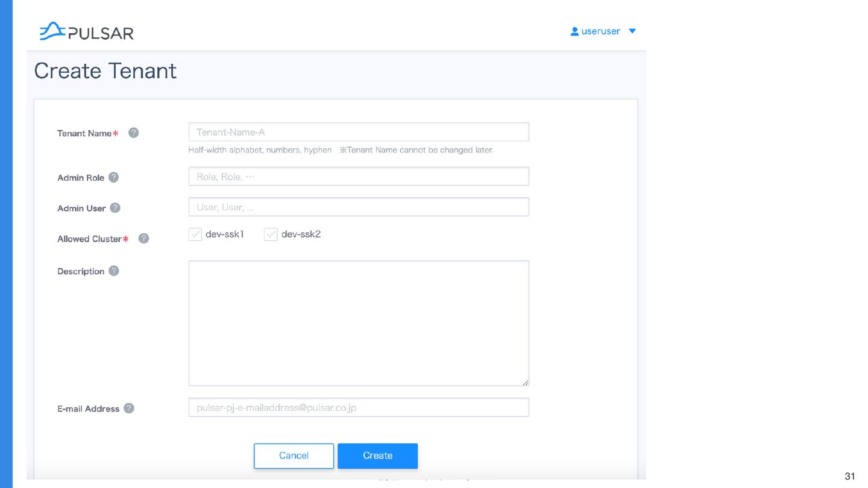This screenshot has height=488, width=868.
Task: Click the Pulsar logo icon
Action: click(x=52, y=31)
